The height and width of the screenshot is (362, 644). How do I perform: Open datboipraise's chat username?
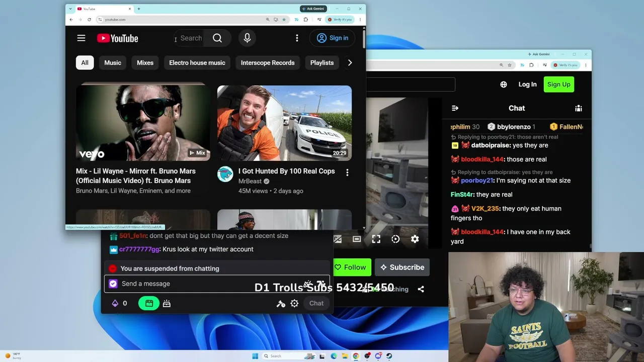pos(491,145)
